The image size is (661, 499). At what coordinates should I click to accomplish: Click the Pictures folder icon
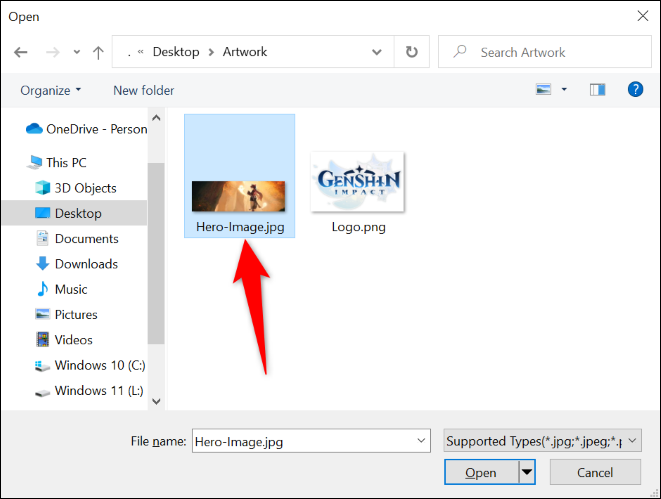(x=43, y=314)
